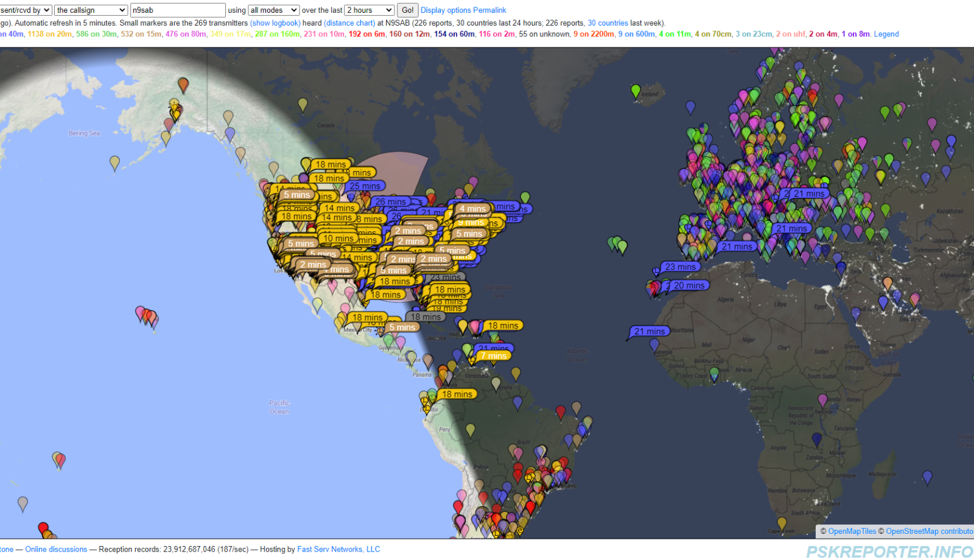974x560 pixels.
Task: Expand the 'the callsign' dropdown
Action: [x=91, y=10]
